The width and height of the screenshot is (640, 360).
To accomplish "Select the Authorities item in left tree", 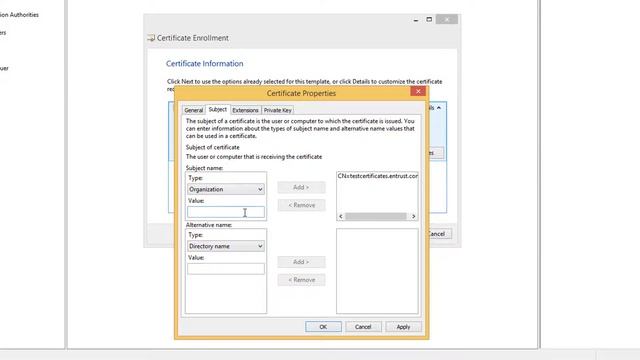I will 19,15.
